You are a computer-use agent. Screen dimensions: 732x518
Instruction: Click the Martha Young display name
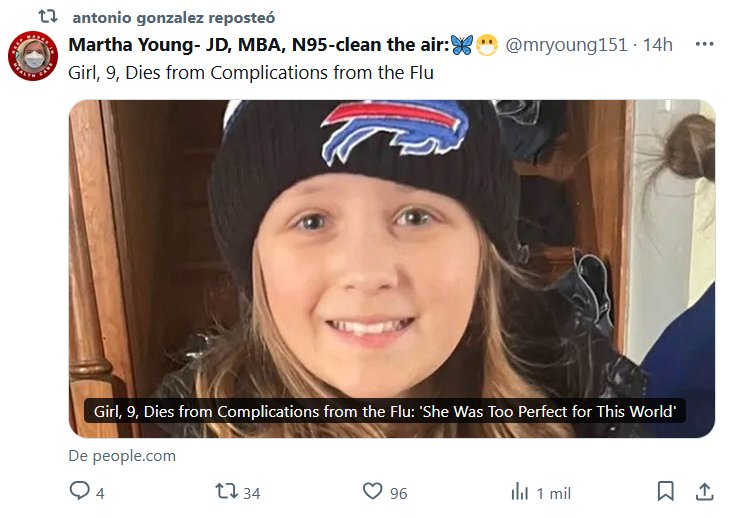[257, 45]
